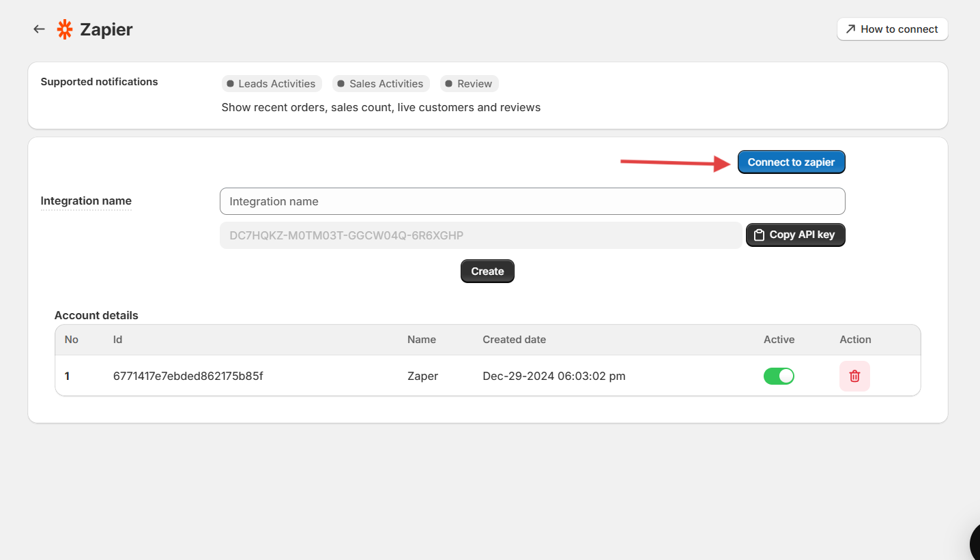The image size is (980, 560).
Task: Click the 'Show recent orders' description text
Action: coord(381,107)
